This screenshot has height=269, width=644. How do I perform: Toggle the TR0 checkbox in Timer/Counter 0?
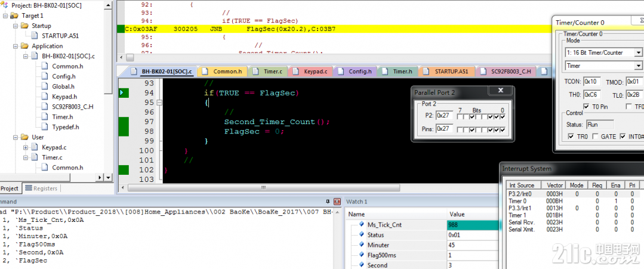tap(571, 137)
